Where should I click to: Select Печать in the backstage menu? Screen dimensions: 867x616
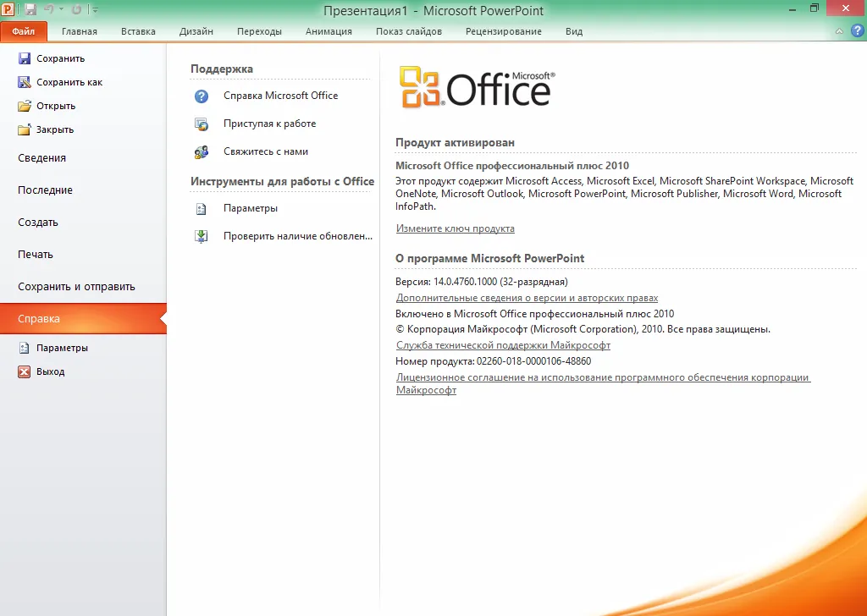pyautogui.click(x=83, y=254)
